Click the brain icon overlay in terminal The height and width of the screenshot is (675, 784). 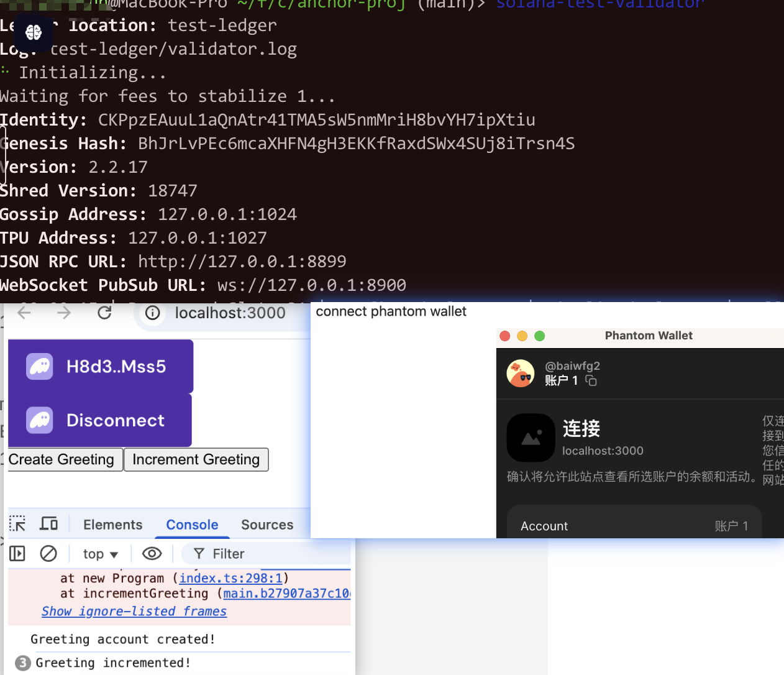tap(34, 32)
